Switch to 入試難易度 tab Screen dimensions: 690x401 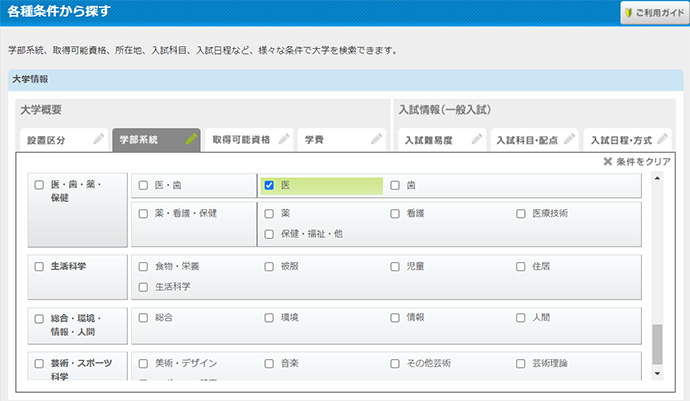pyautogui.click(x=442, y=140)
